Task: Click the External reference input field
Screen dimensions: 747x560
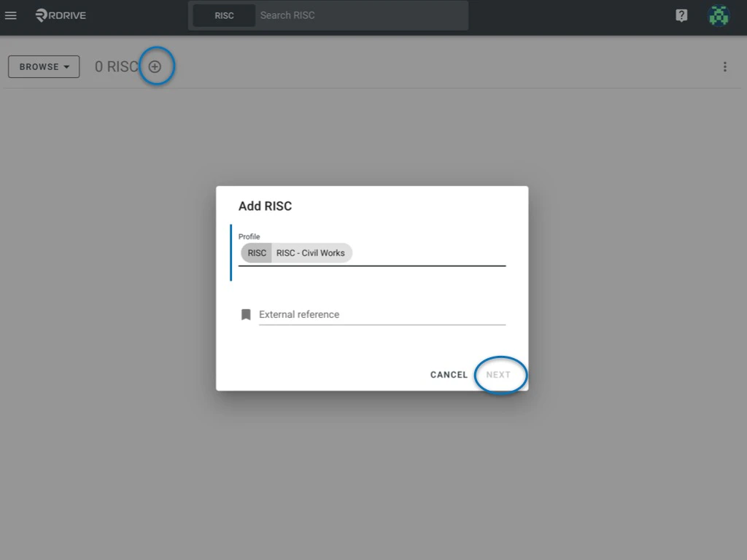Action: (x=379, y=314)
